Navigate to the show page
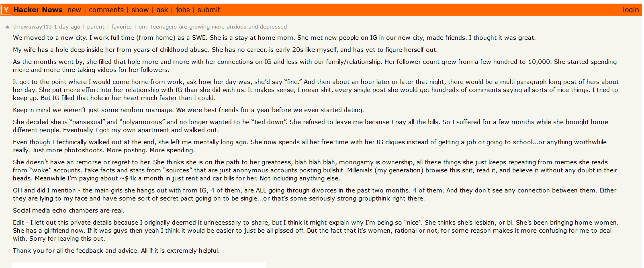 tap(140, 10)
